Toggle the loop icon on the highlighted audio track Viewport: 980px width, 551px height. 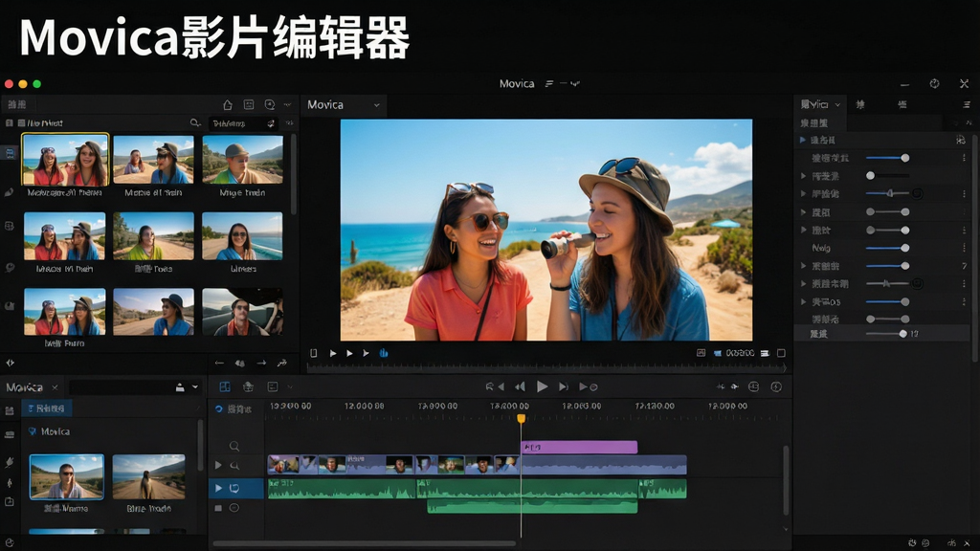coord(234,488)
